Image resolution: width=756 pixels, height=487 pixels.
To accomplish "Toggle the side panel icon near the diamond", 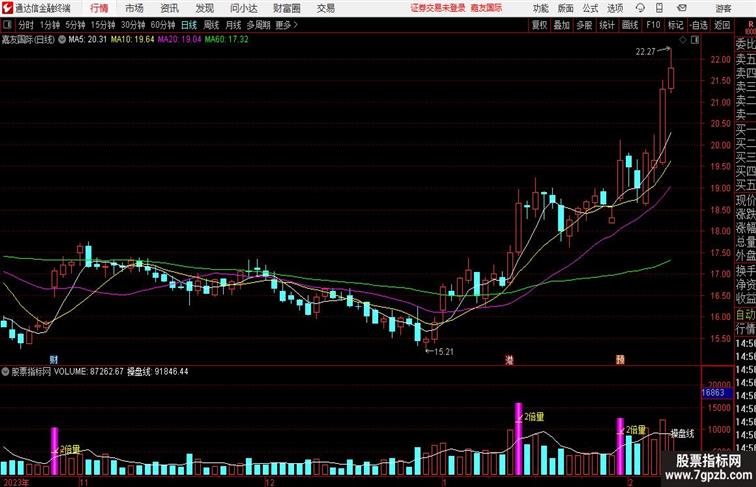I will 695,40.
